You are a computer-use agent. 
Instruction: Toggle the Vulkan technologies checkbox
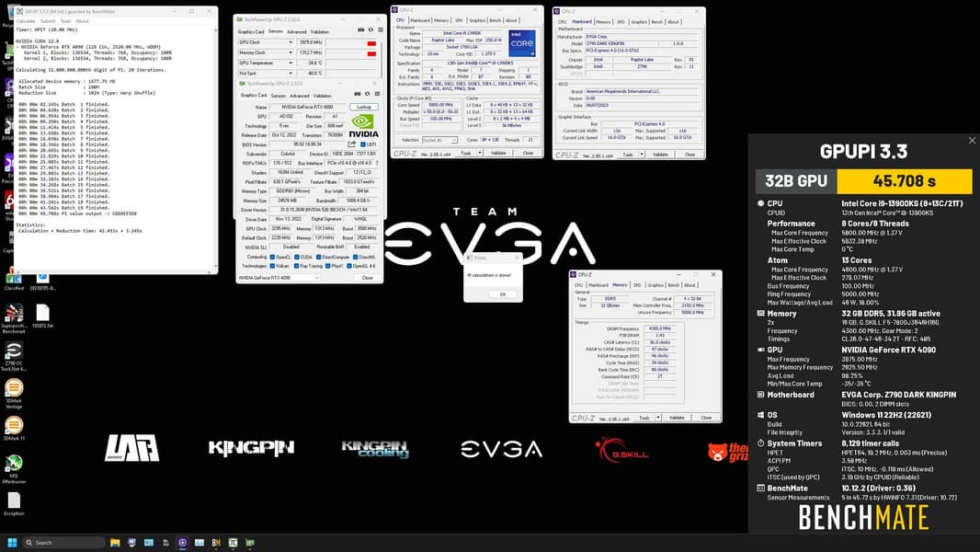click(x=272, y=266)
